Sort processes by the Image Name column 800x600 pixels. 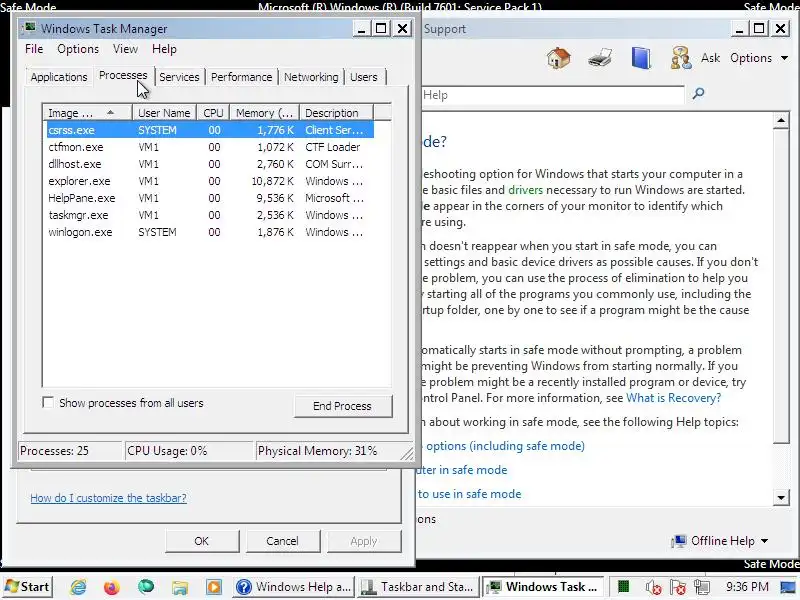88,113
